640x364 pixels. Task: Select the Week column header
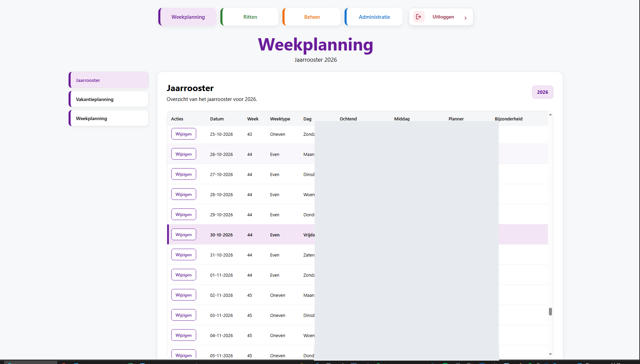253,119
